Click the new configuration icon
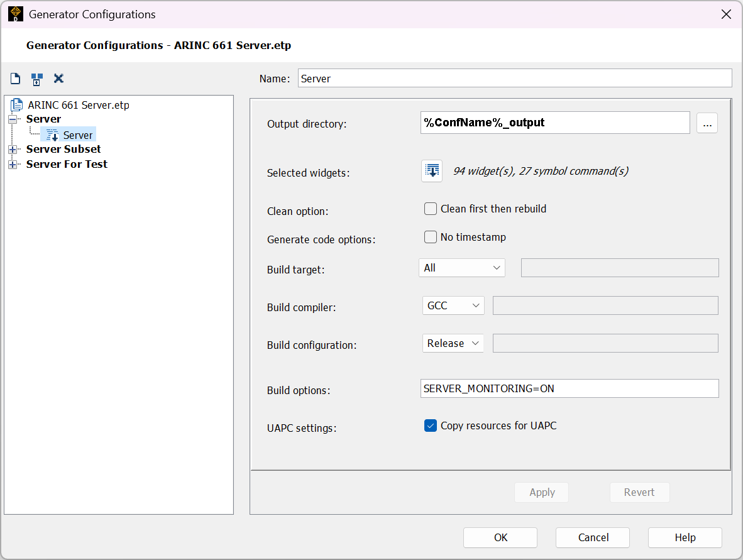This screenshot has height=560, width=743. point(16,79)
